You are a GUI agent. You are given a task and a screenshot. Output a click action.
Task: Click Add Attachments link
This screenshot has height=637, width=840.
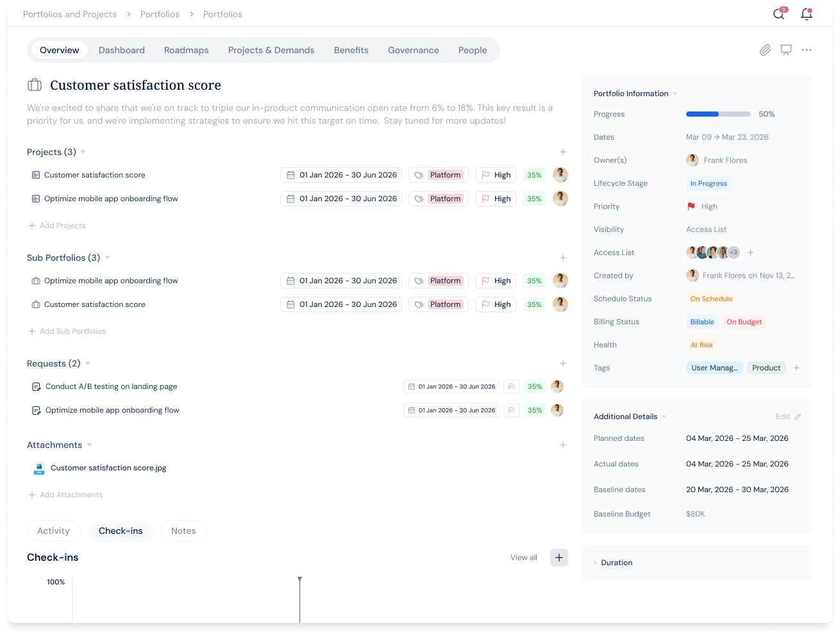(65, 495)
